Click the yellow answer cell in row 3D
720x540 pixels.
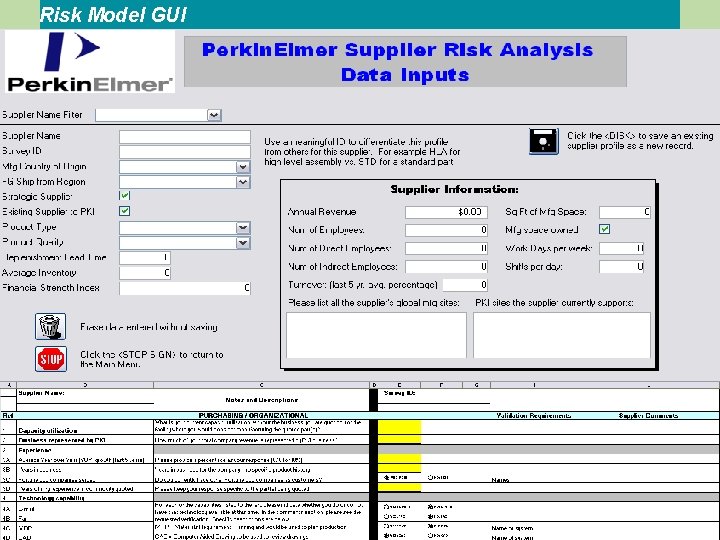click(399, 488)
